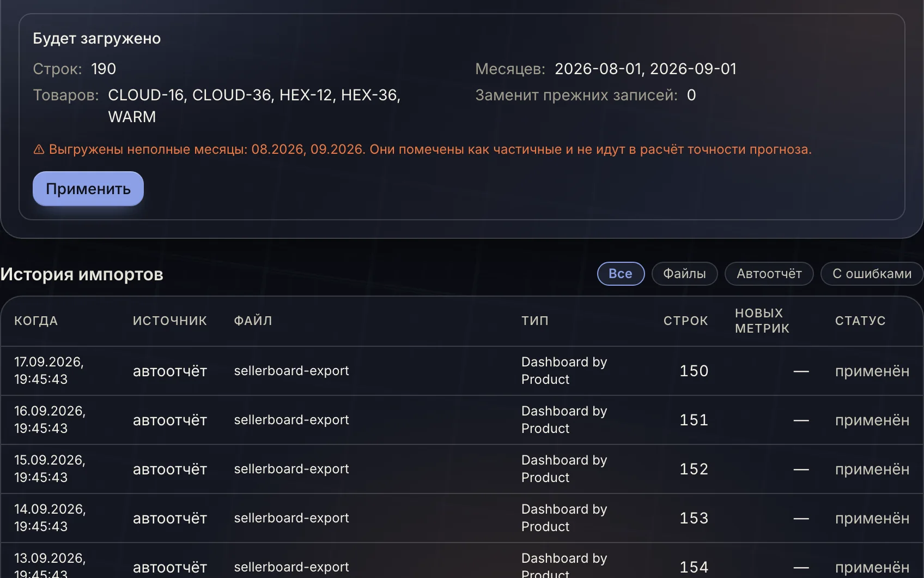Screen dimensions: 924x578
Task: Filter history by Автоотчёт
Action: (769, 274)
